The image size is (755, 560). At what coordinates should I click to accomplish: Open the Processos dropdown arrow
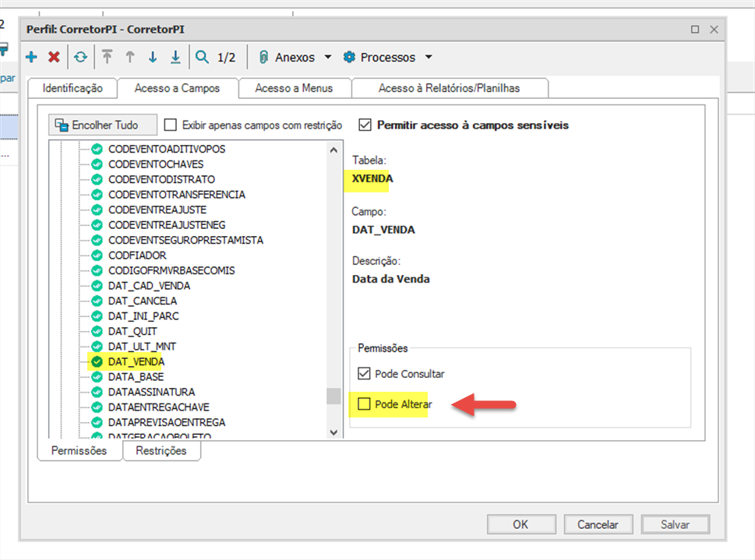coord(429,58)
